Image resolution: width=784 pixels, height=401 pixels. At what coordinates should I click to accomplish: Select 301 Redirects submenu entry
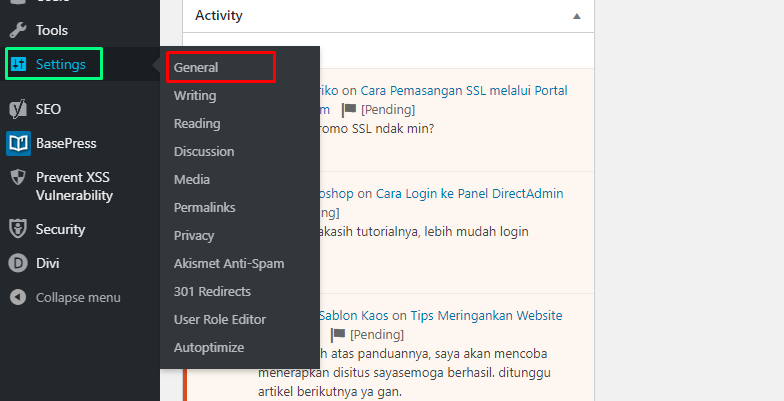click(x=212, y=292)
